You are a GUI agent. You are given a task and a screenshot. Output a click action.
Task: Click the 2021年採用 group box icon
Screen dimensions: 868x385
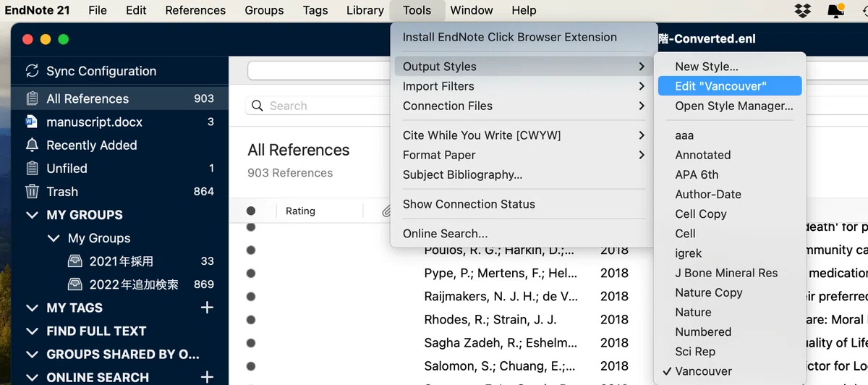pos(75,261)
